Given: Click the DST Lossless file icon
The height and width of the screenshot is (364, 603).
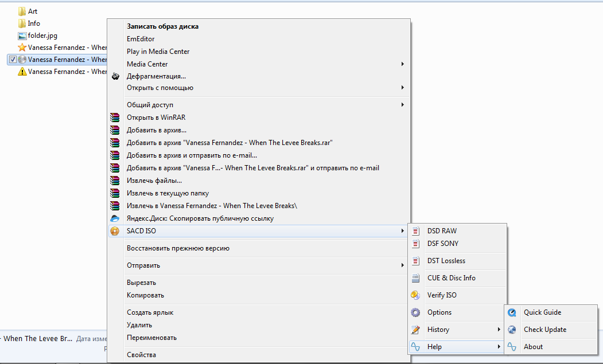Looking at the screenshot, I should coord(415,261).
